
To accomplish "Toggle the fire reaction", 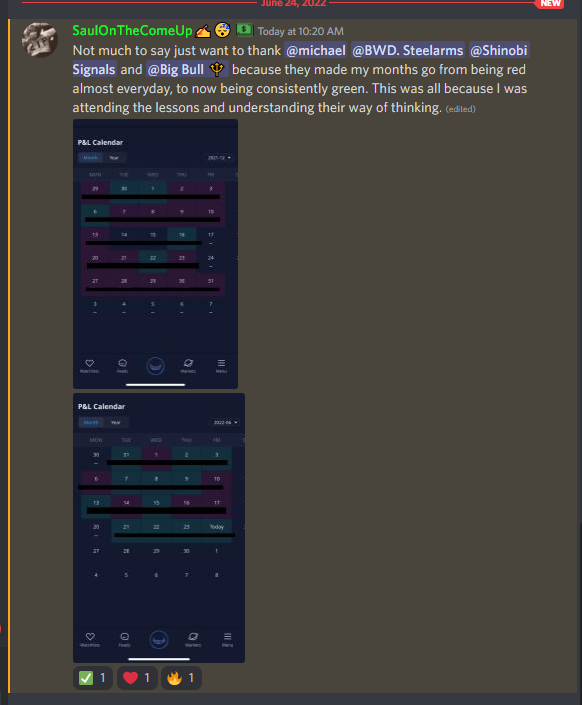I will click(181, 678).
